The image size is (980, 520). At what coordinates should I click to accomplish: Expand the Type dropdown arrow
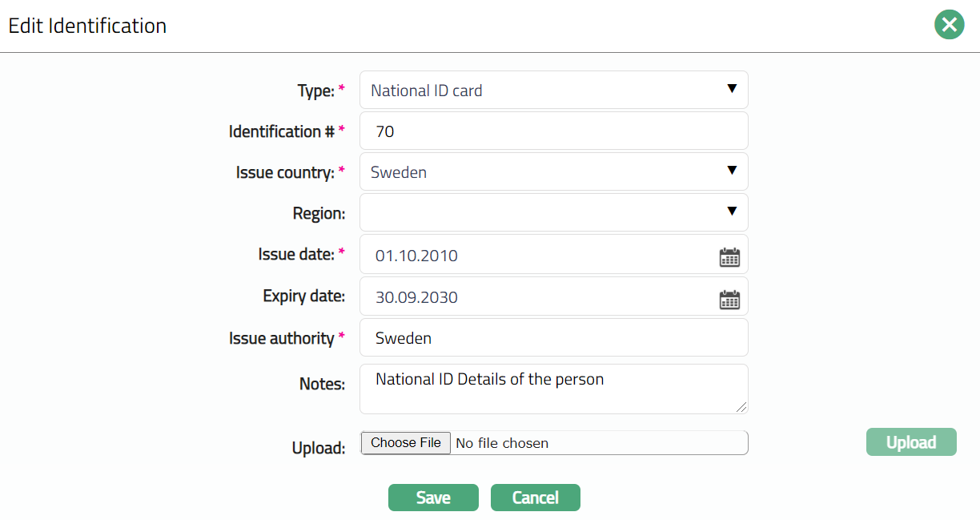pos(731,89)
